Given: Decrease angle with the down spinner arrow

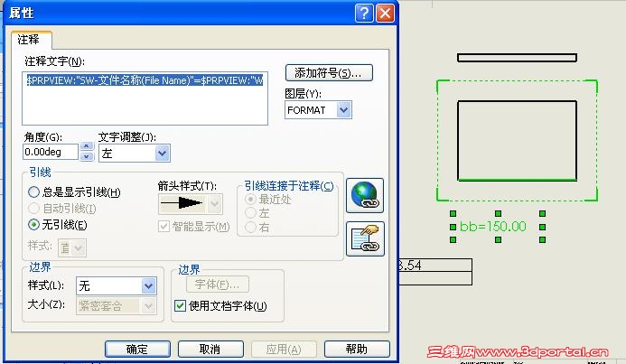Looking at the screenshot, I should [87, 156].
